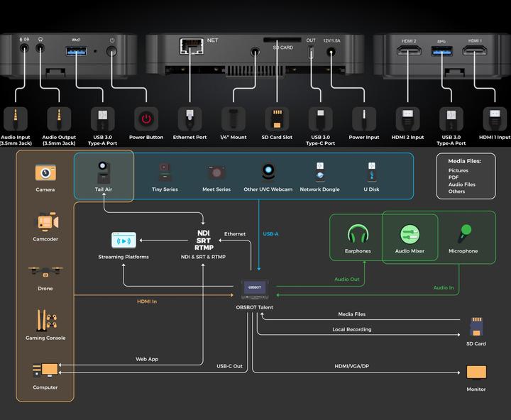Click the blue 'USB-A' label
The image size is (511, 420).
[x=271, y=233]
